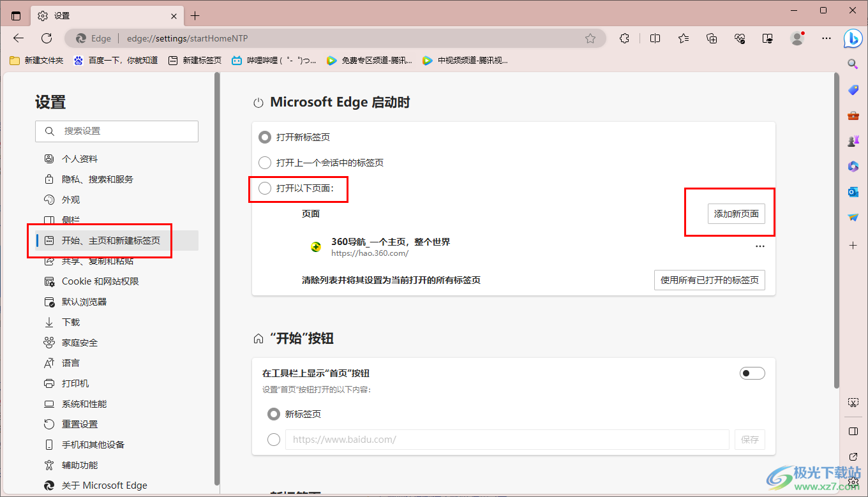Open the Outlook sidebar icon
This screenshot has height=497, width=868.
pyautogui.click(x=853, y=192)
